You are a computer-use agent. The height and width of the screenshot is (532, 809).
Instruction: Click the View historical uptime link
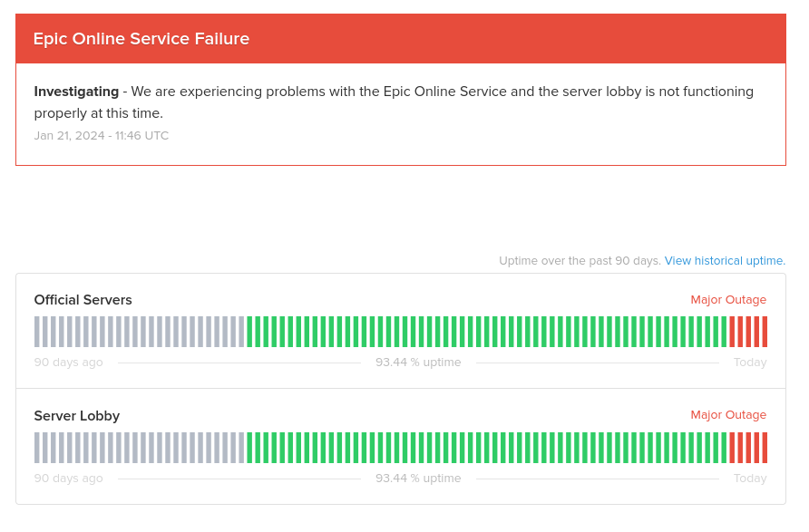[725, 261]
